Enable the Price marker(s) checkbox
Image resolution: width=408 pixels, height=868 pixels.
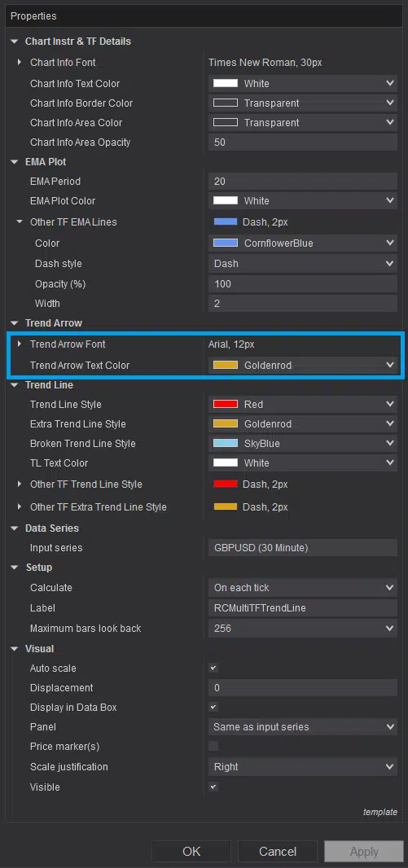click(213, 746)
